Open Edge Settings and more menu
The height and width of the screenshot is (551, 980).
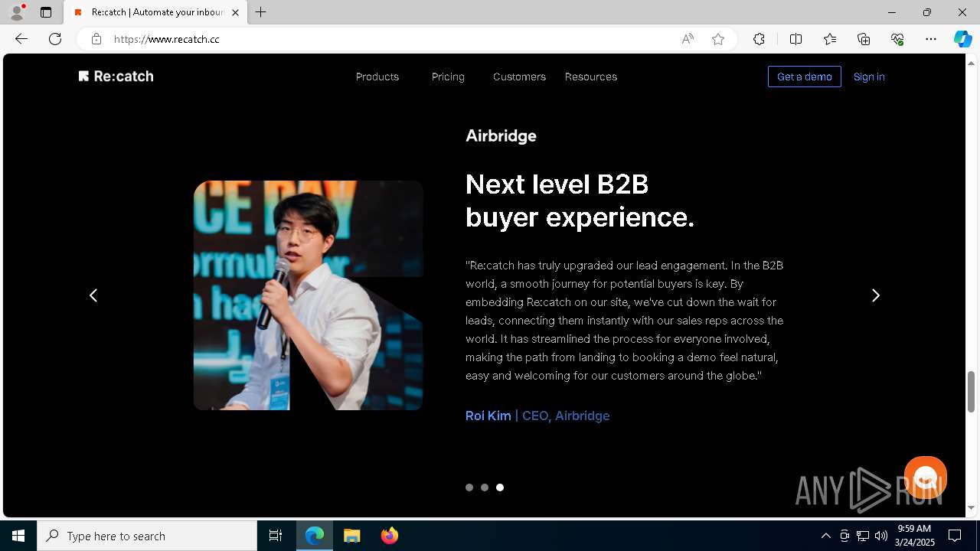coord(931,39)
